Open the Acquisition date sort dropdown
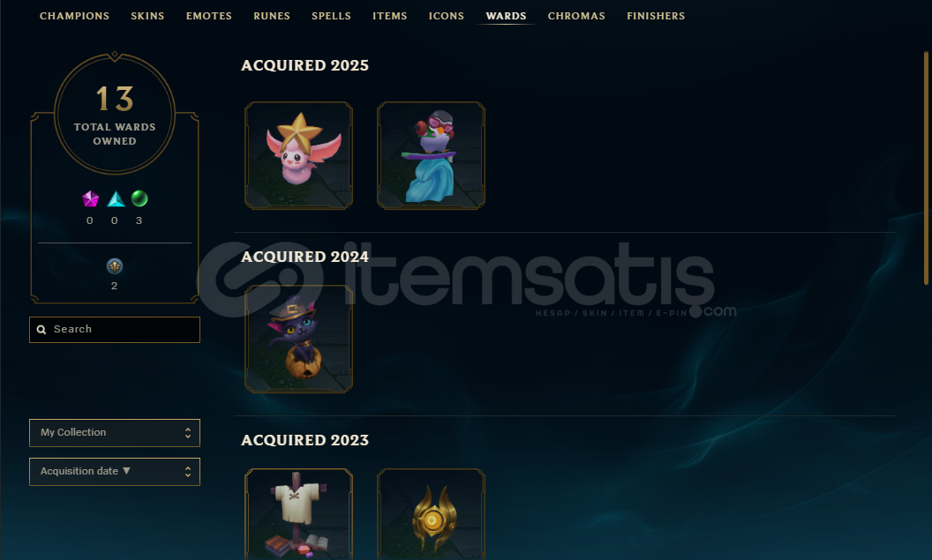The image size is (932, 560). (x=115, y=472)
